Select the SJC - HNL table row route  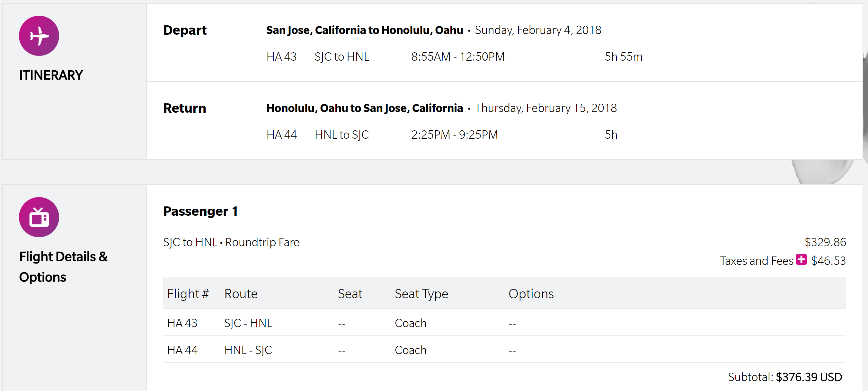pos(248,323)
